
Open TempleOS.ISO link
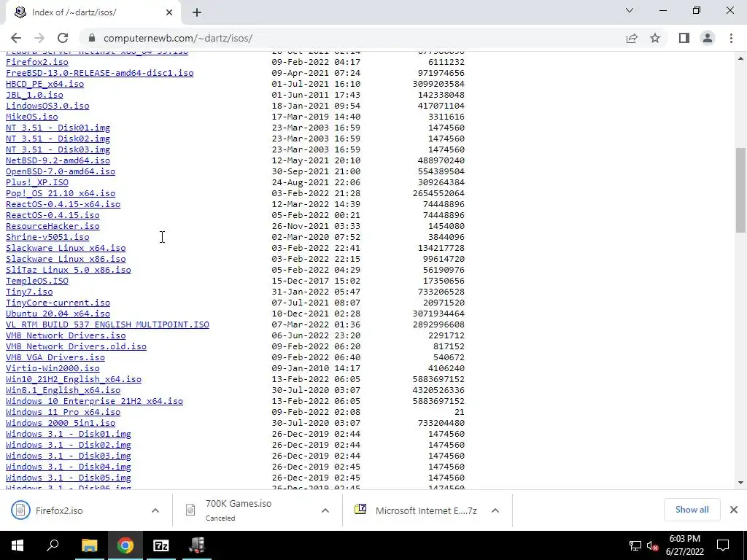pos(37,281)
